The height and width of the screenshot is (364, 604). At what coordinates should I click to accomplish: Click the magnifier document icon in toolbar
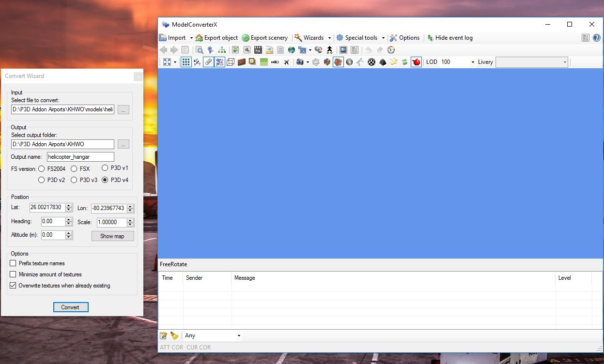(x=199, y=50)
